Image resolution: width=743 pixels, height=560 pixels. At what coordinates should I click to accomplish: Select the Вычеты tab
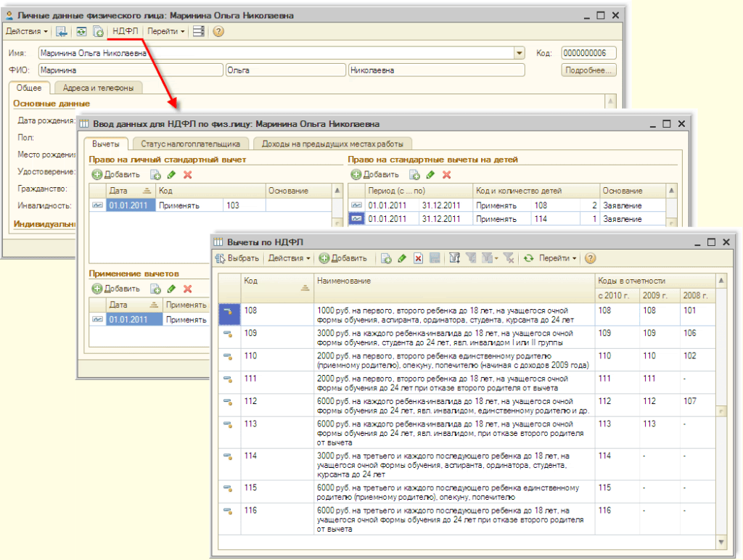(106, 144)
